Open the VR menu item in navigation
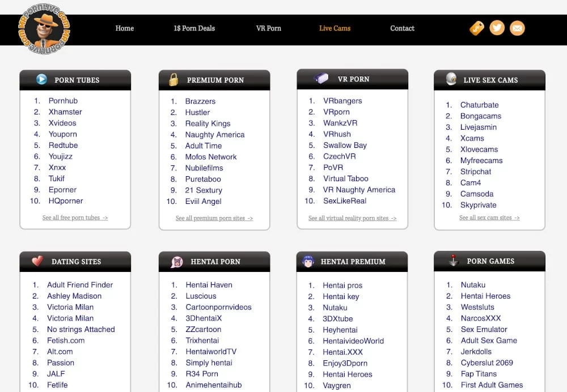 (268, 28)
